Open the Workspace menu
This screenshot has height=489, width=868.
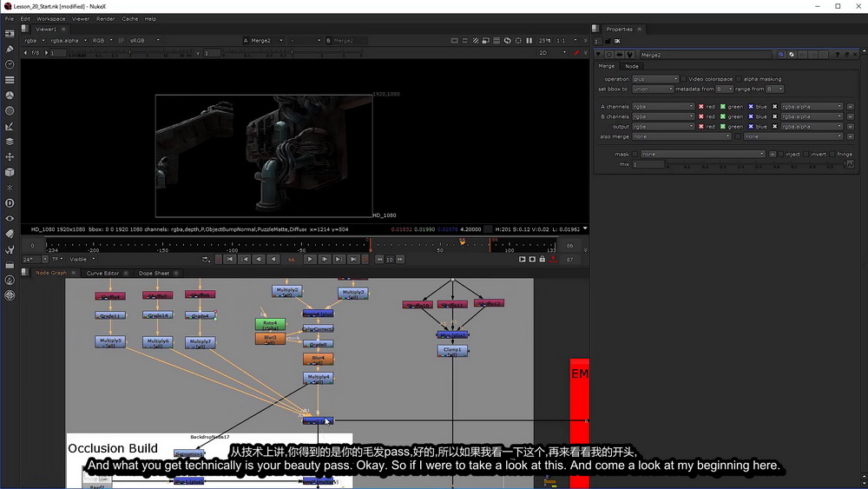(x=51, y=19)
